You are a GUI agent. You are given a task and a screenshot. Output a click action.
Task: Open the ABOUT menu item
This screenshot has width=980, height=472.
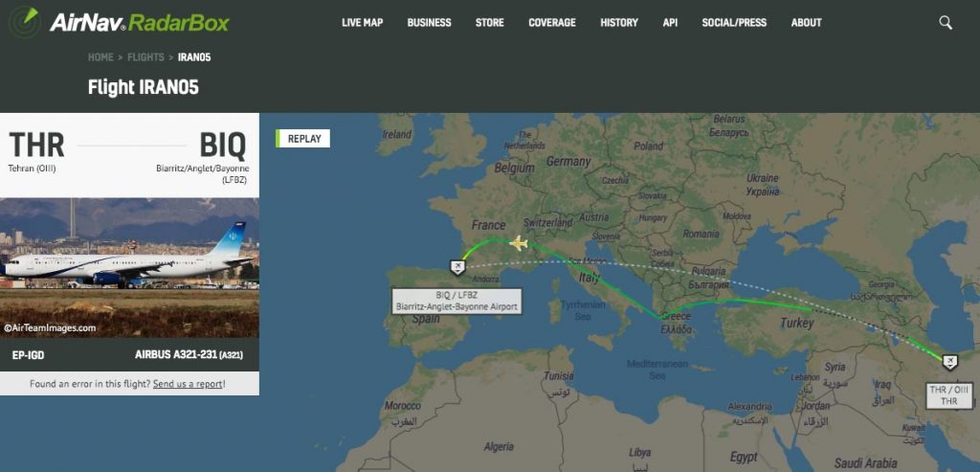tap(806, 23)
